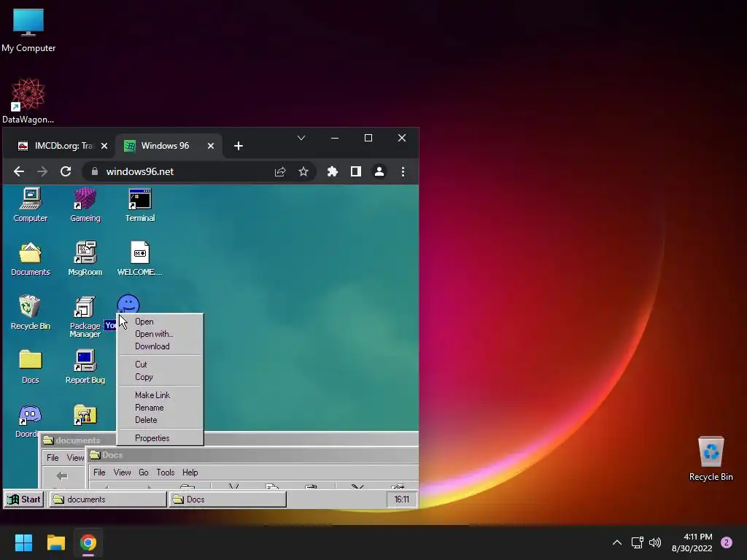Open Go menu in Docs window
This screenshot has height=560, width=747.
pyautogui.click(x=144, y=472)
